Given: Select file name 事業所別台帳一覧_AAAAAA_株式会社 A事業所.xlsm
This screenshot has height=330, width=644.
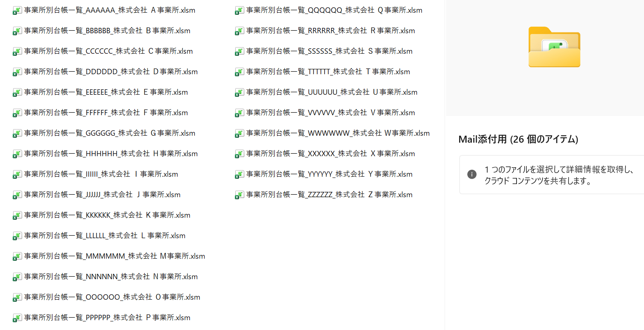Looking at the screenshot, I should (109, 10).
